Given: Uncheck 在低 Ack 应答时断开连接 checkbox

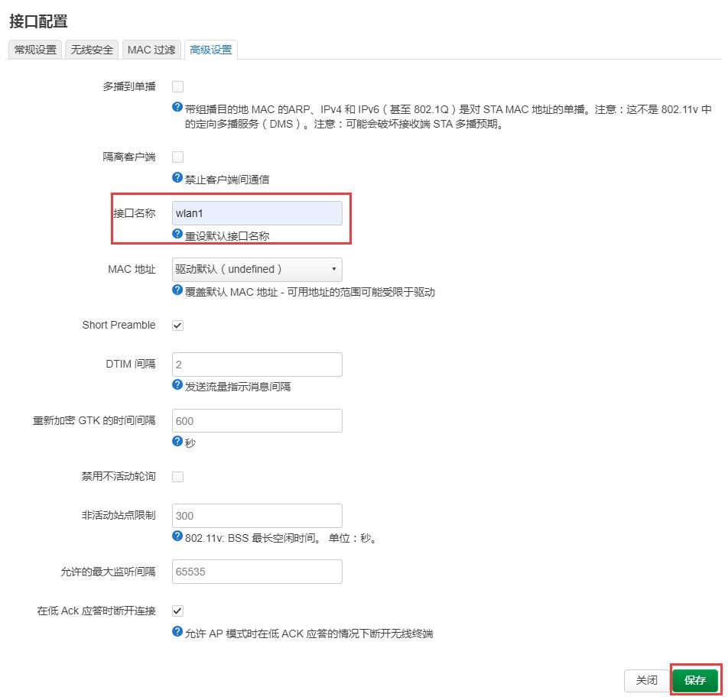Looking at the screenshot, I should (x=178, y=611).
